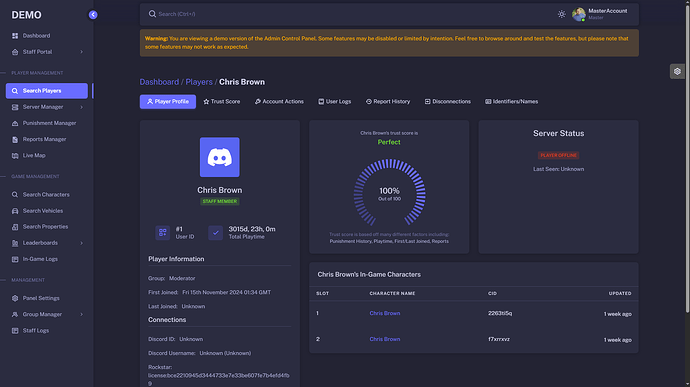The image size is (690, 387).
Task: Click the 100% trust score gauge
Action: point(389,193)
